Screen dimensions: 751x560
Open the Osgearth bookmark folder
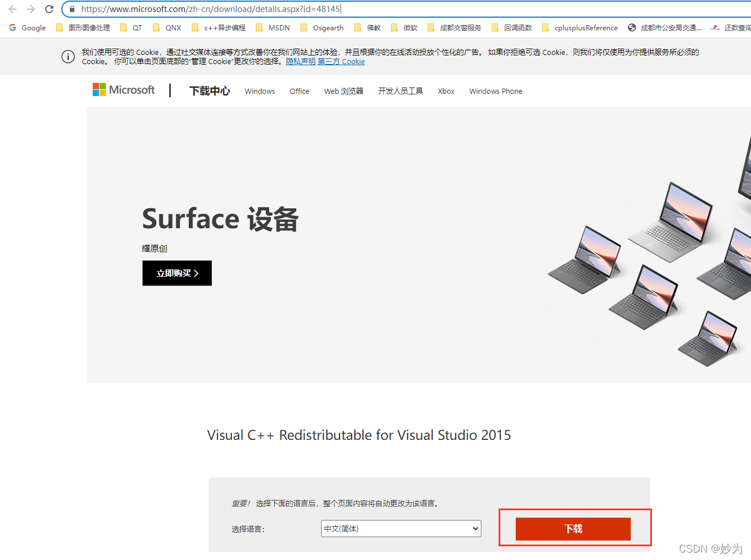point(322,27)
